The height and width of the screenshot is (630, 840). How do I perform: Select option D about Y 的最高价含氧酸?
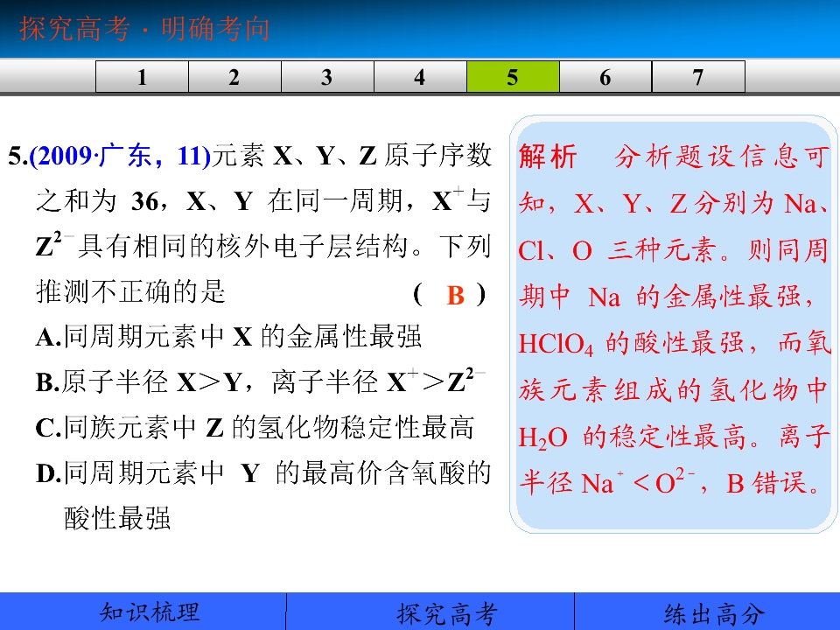coord(263,495)
